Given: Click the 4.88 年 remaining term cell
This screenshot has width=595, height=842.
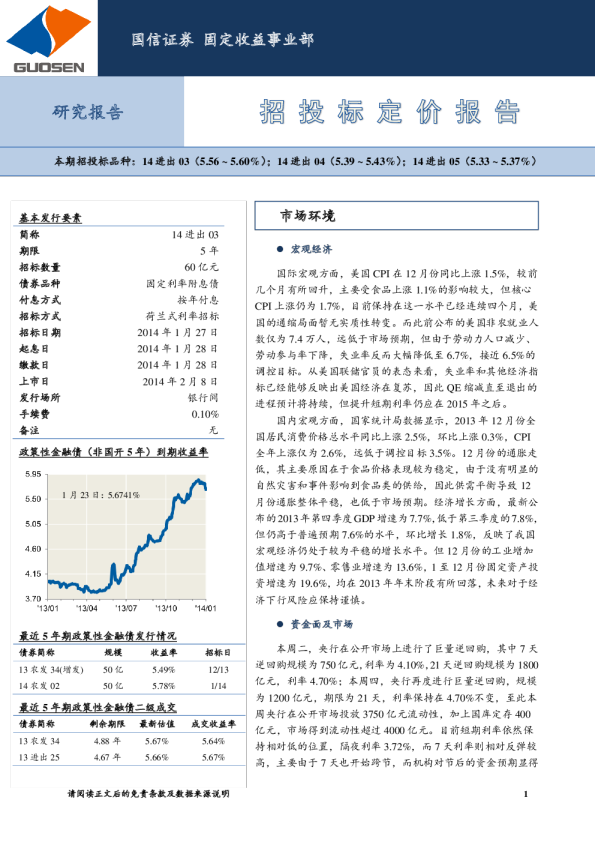Looking at the screenshot, I should tap(107, 741).
